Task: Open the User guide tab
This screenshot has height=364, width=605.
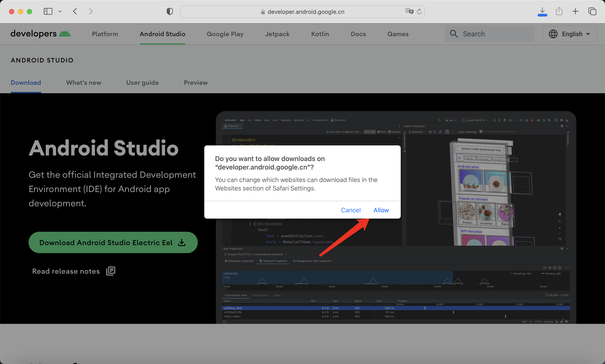Action: [x=142, y=83]
